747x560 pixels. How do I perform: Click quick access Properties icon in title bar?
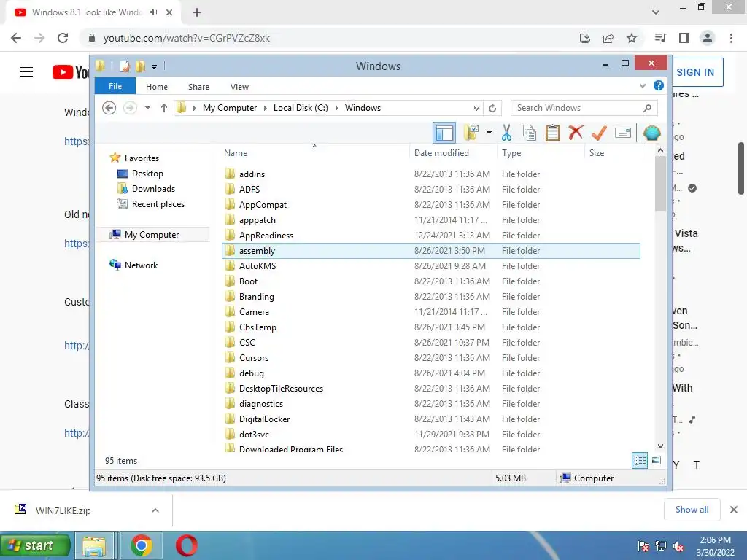click(x=124, y=66)
